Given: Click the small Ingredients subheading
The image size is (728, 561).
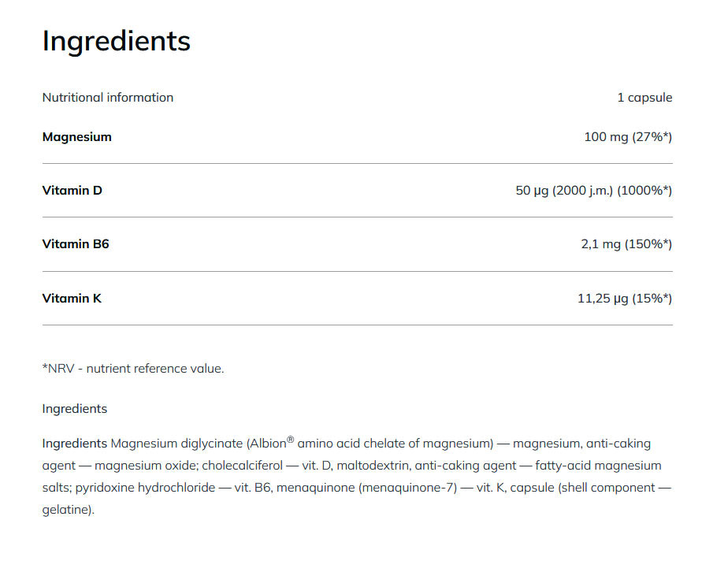Looking at the screenshot, I should (74, 409).
